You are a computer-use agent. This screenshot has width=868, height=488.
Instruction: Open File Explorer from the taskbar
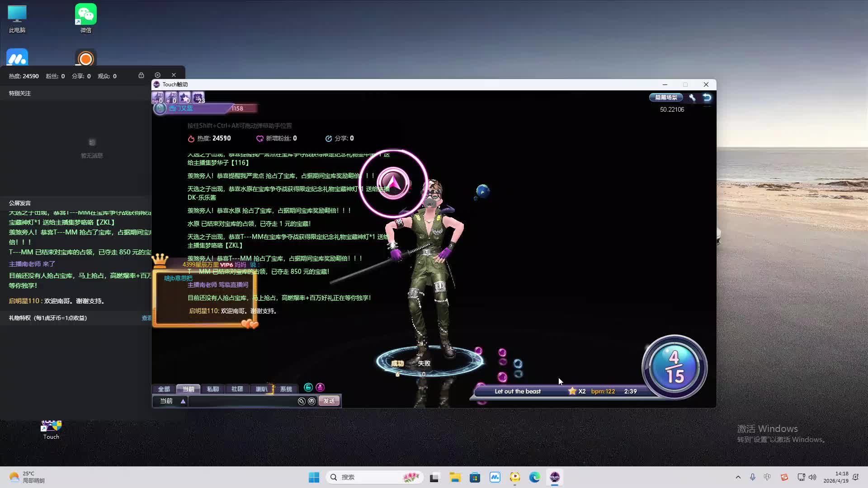point(455,477)
